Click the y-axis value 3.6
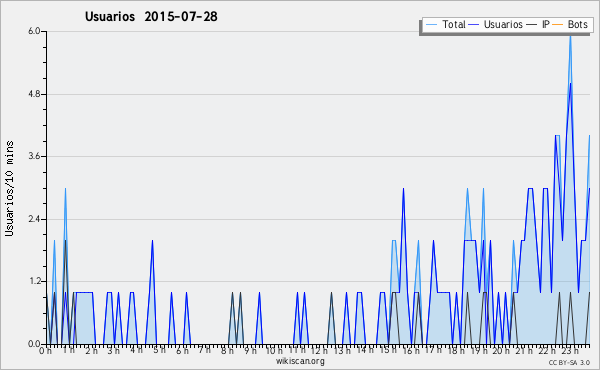The height and width of the screenshot is (370, 600). tap(34, 156)
